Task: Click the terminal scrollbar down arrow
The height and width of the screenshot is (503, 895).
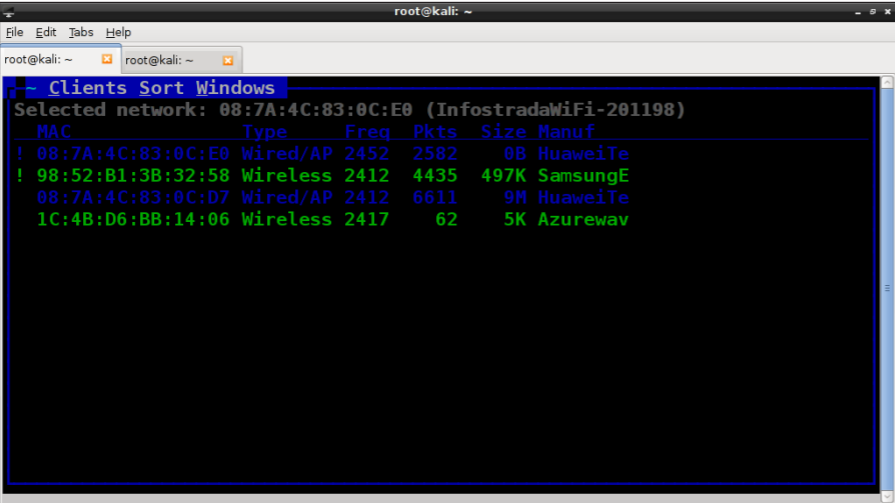Action: [887, 496]
